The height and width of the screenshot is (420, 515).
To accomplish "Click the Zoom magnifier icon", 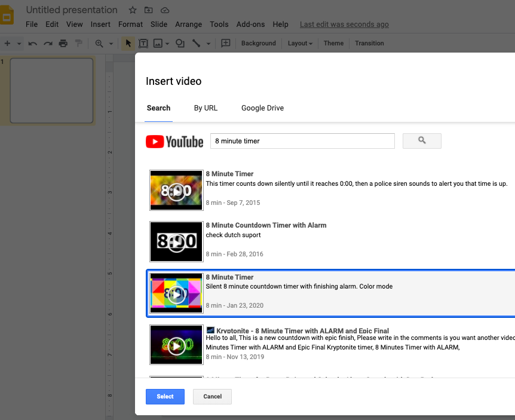I will click(99, 44).
